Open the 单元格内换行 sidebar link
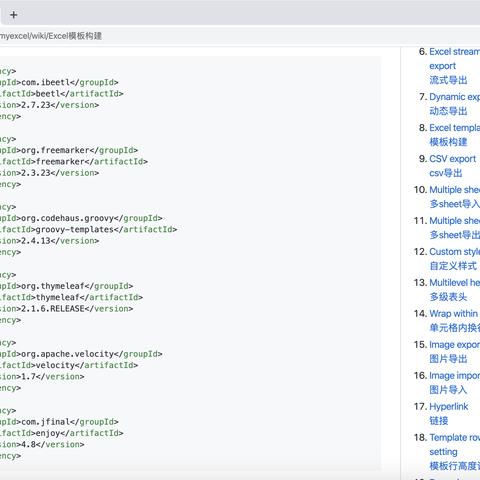 tap(455, 328)
